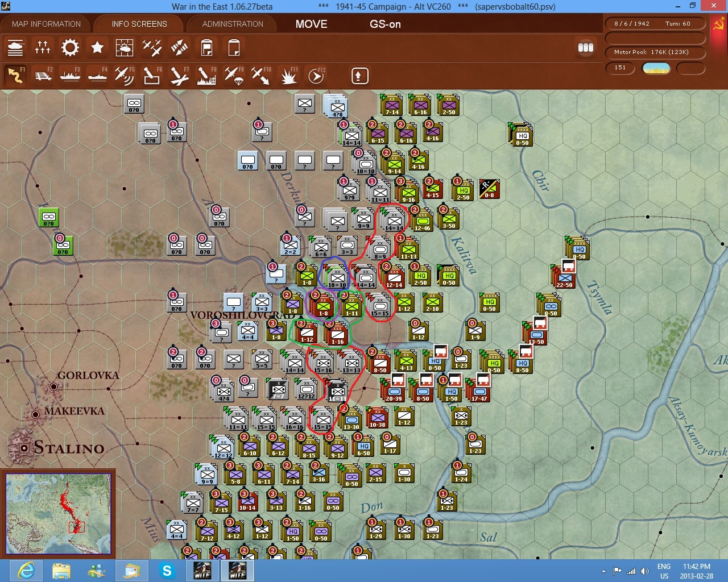This screenshot has width=728, height=582.
Task: Select the F8 Bomb City mode icon
Action: click(x=206, y=76)
